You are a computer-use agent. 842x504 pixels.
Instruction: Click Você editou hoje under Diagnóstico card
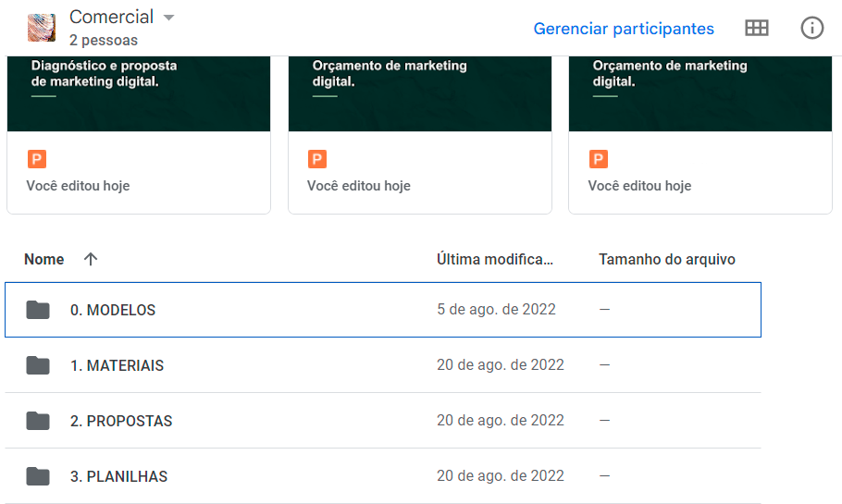coord(78,186)
